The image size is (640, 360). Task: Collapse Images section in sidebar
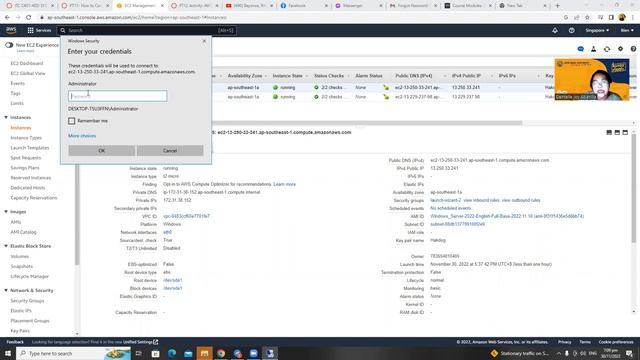[6, 212]
